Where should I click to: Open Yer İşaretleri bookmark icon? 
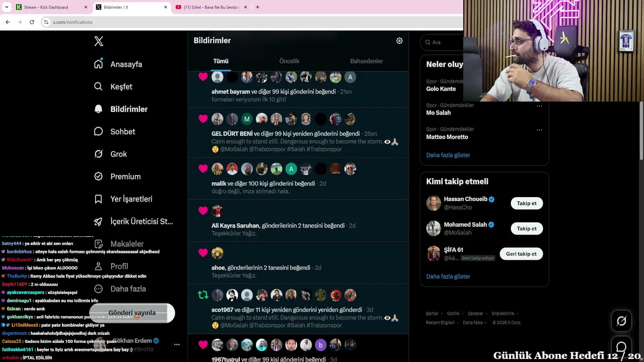coord(99,199)
